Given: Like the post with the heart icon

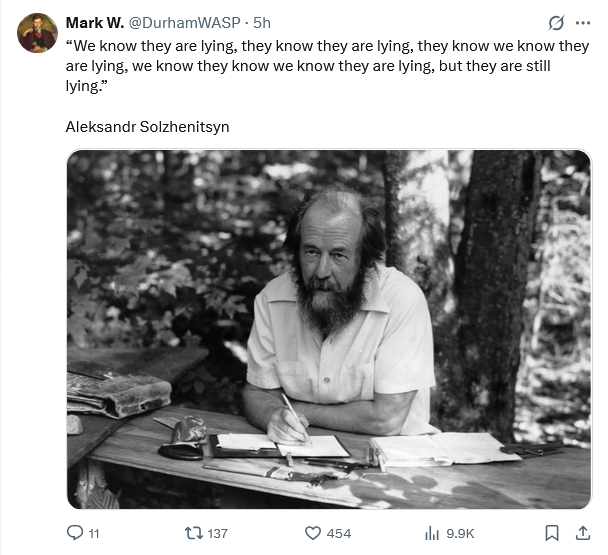Looking at the screenshot, I should coord(312,533).
